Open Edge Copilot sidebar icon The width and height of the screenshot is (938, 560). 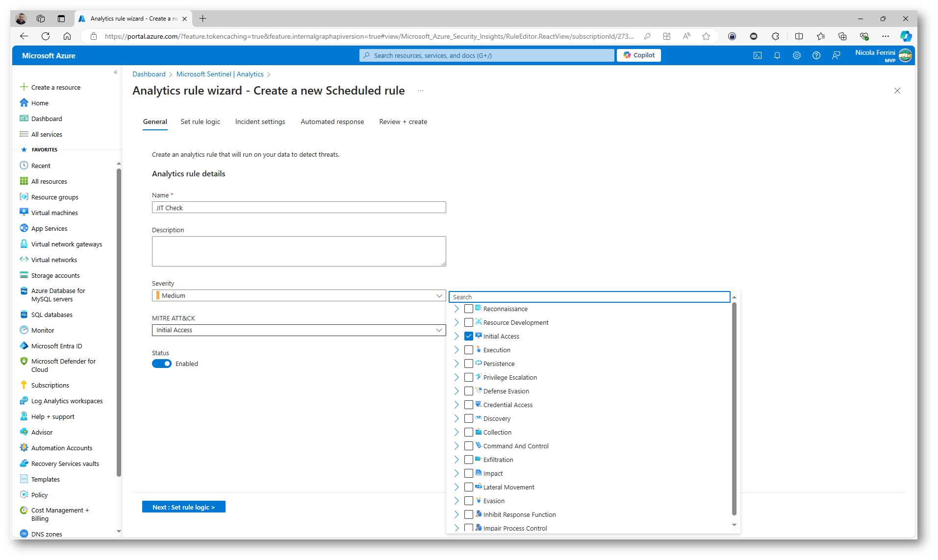[x=906, y=36]
